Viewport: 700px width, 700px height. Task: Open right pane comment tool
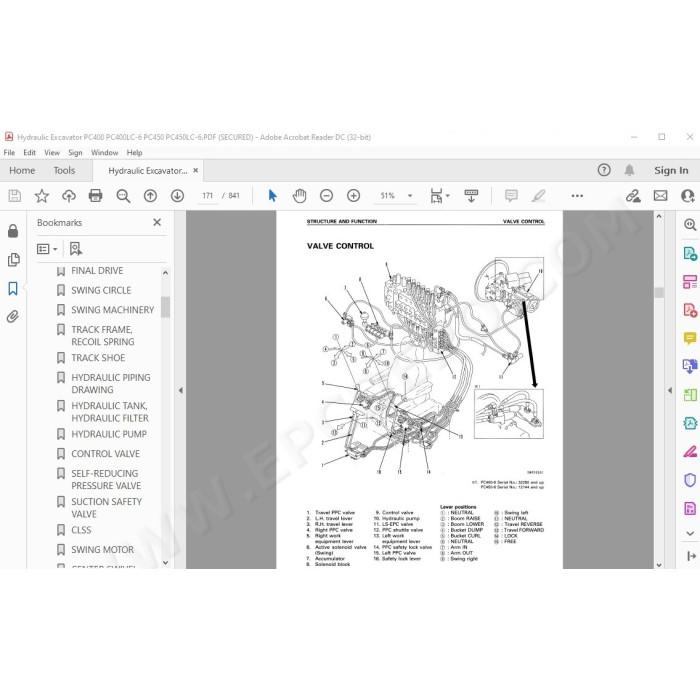[690, 338]
